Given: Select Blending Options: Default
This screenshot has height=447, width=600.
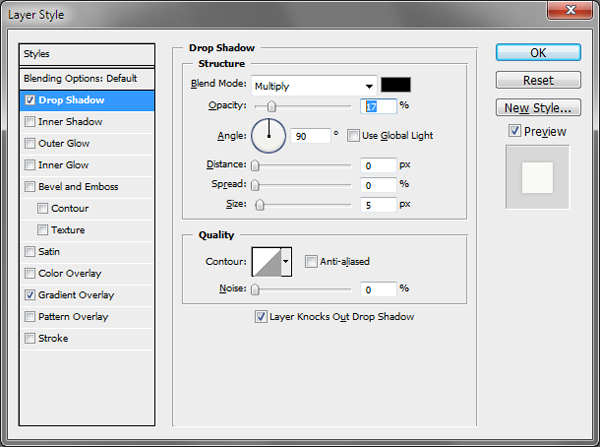Looking at the screenshot, I should click(87, 78).
